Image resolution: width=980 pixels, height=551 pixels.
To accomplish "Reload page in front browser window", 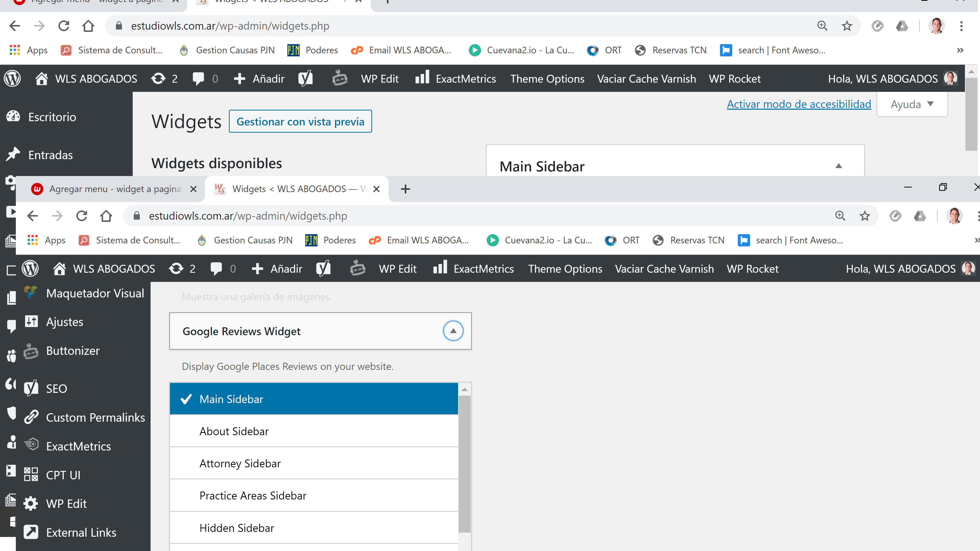I will click(82, 216).
